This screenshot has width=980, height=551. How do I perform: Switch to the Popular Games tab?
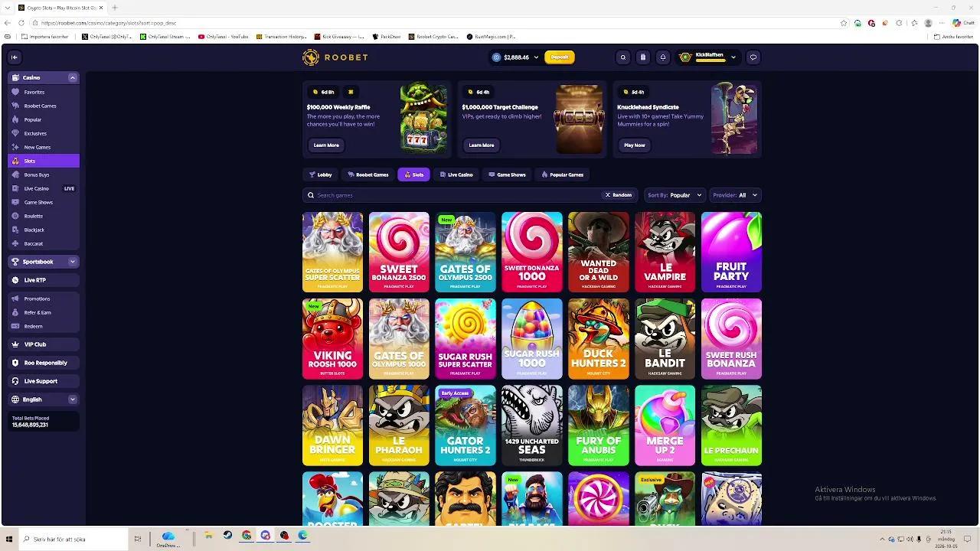pyautogui.click(x=562, y=174)
